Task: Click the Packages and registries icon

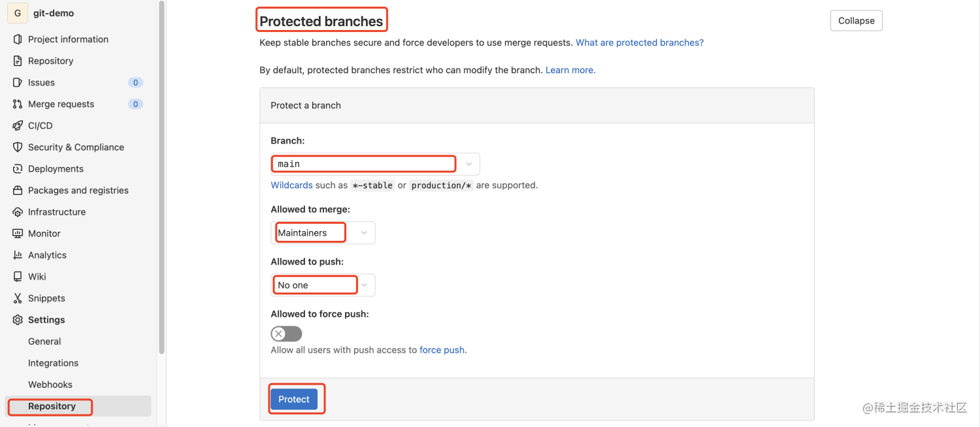Action: point(18,190)
